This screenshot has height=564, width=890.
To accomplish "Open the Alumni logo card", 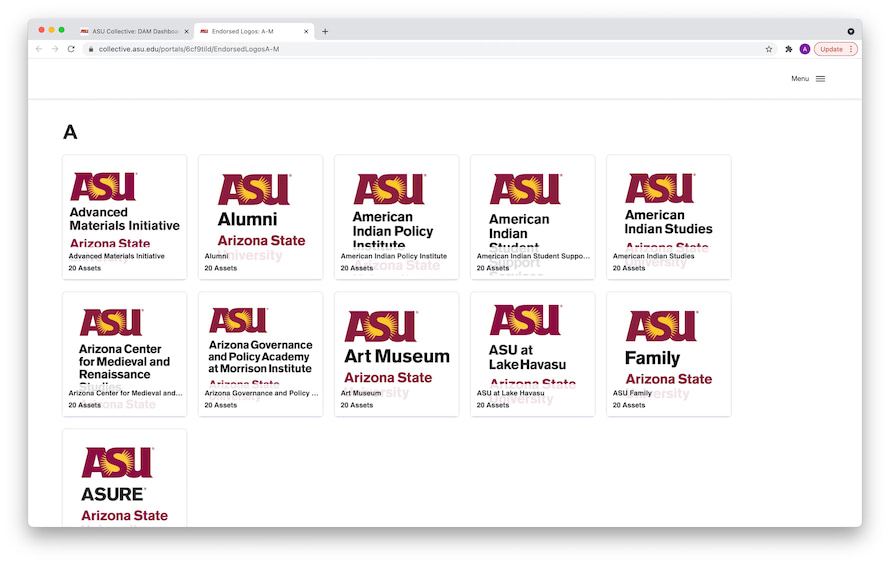I will pos(261,217).
